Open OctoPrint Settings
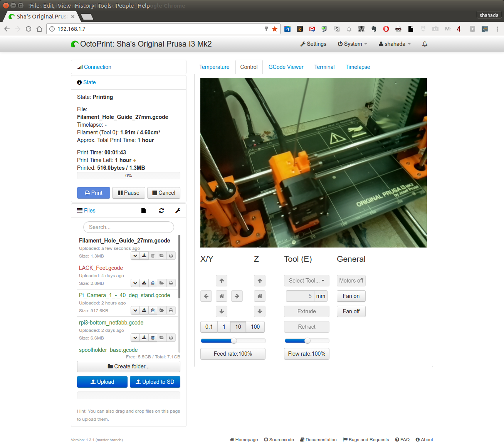The width and height of the screenshot is (504, 445). pyautogui.click(x=313, y=44)
